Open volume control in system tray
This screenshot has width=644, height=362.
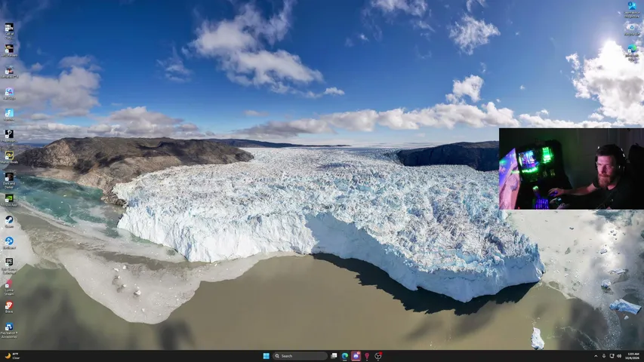(619, 356)
